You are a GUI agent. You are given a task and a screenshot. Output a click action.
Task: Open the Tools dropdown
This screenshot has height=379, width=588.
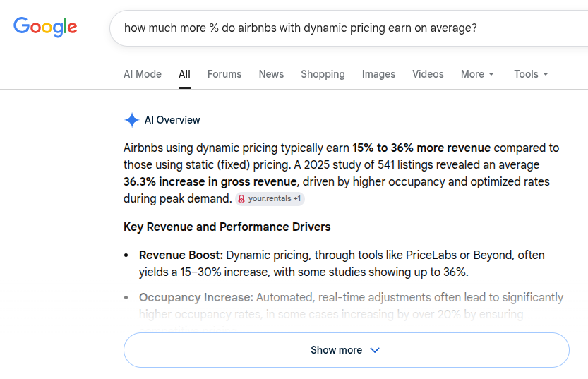tap(531, 74)
